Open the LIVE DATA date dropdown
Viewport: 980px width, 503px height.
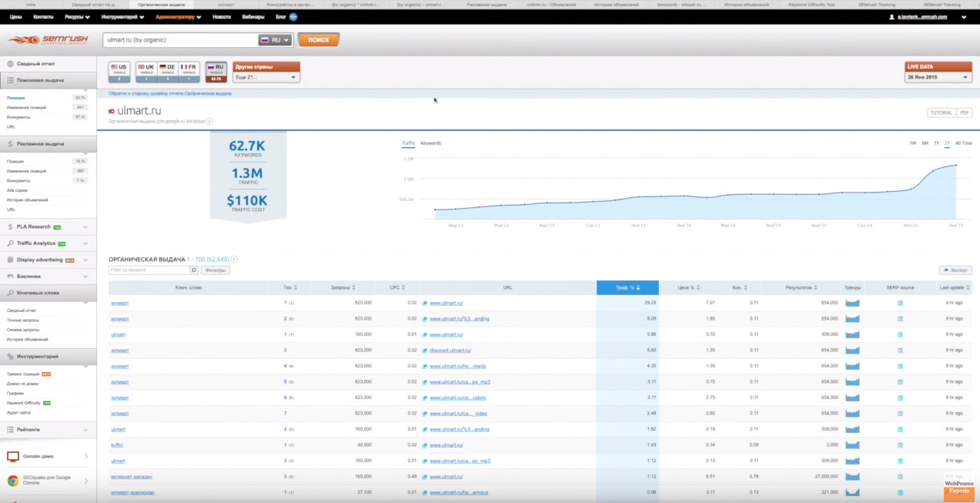pyautogui.click(x=938, y=77)
